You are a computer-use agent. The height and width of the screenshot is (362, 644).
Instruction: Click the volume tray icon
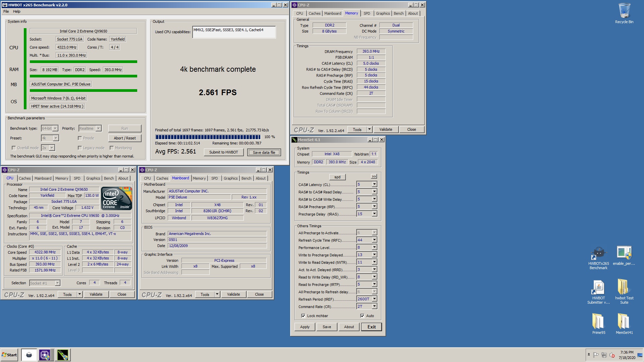tap(612, 355)
